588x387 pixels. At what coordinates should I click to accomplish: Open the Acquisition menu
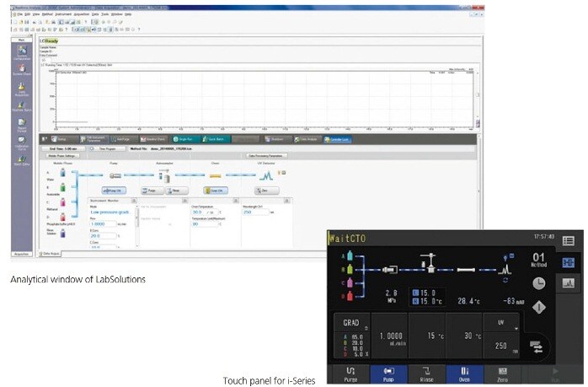pyautogui.click(x=82, y=14)
